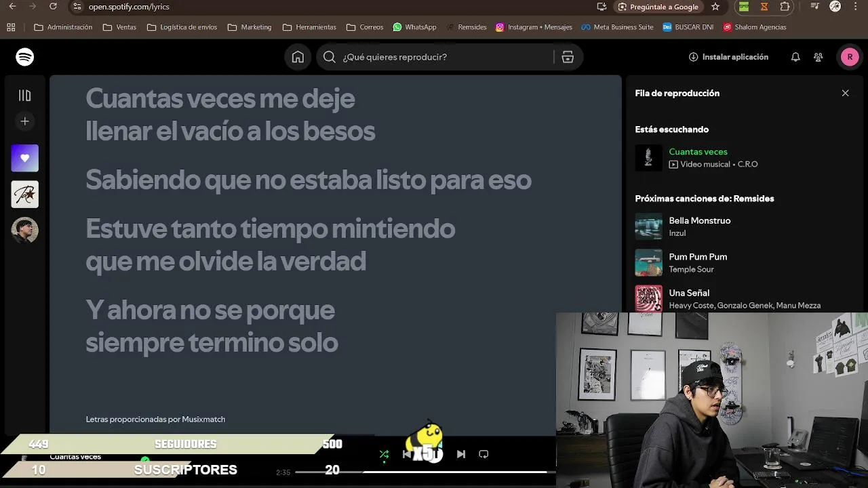Open Herramientas bookmark folder

click(x=309, y=27)
